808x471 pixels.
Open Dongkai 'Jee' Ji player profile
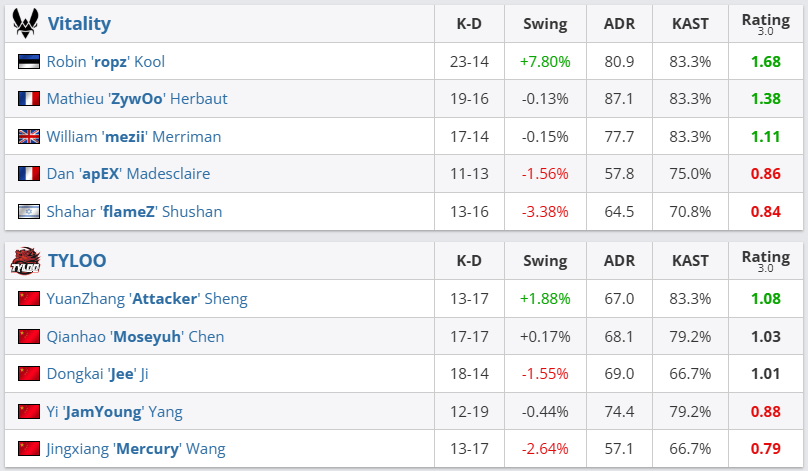pyautogui.click(x=97, y=374)
